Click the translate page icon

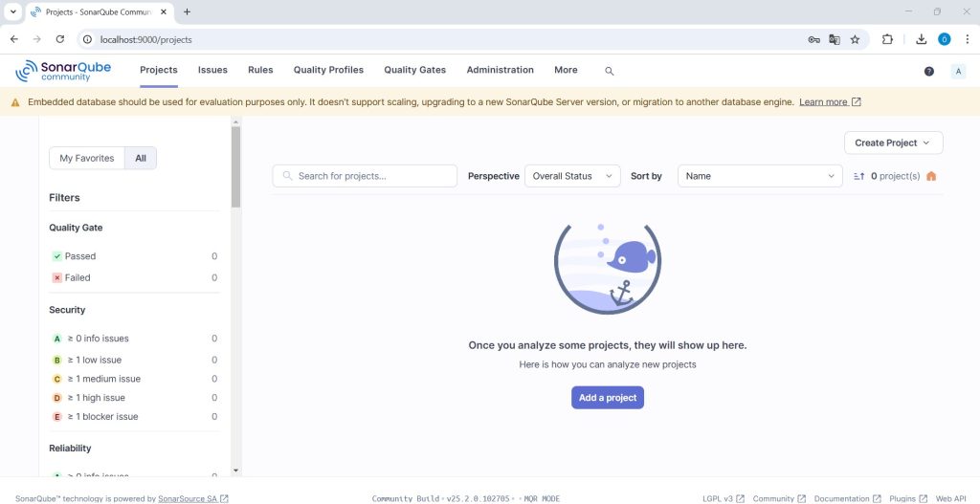[835, 39]
